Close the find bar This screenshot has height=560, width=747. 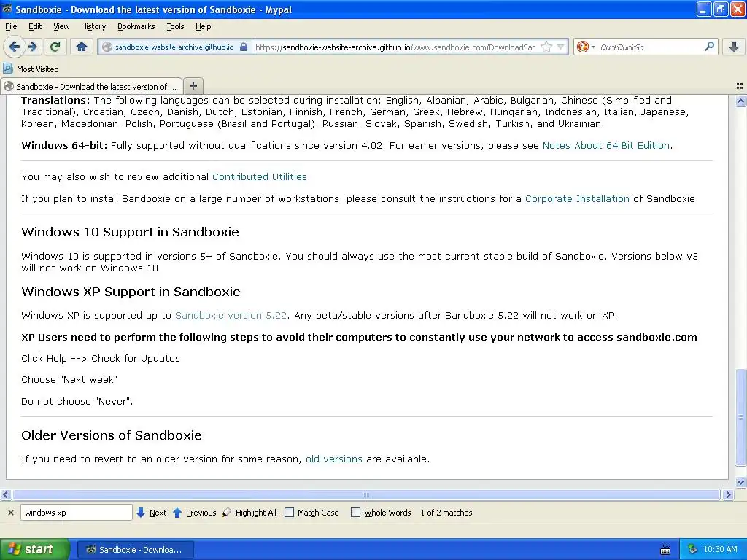10,513
